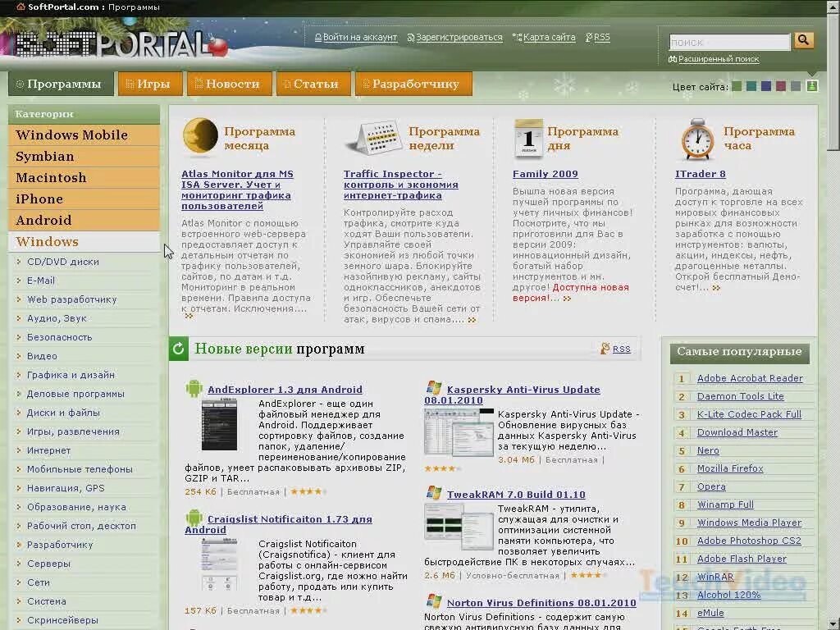Select the teal site color swatch
This screenshot has height=630, width=840.
tap(751, 86)
